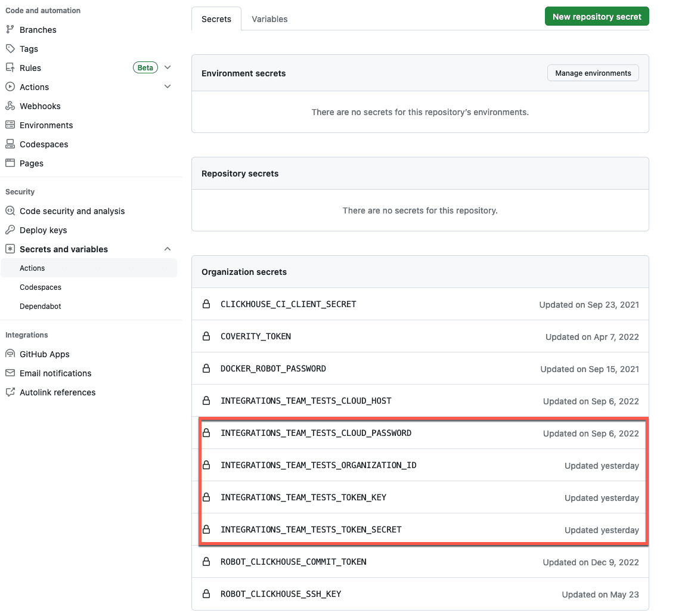Image resolution: width=688 pixels, height=616 pixels.
Task: Collapse the Secrets and variables section
Action: pos(168,249)
